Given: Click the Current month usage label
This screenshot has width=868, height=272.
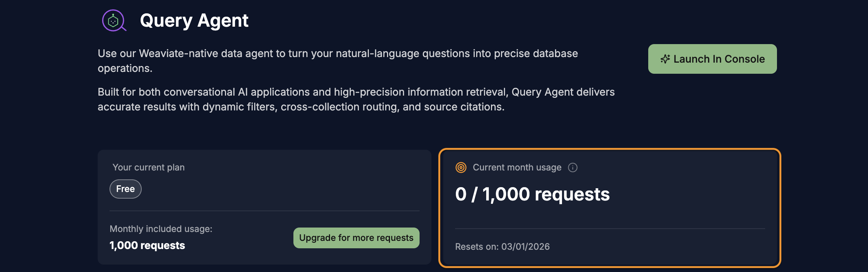Looking at the screenshot, I should (517, 167).
